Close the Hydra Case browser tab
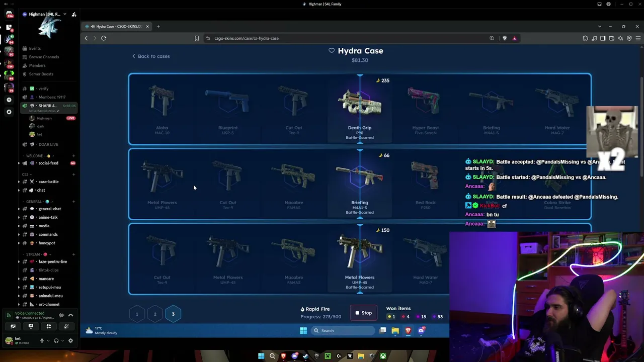644x362 pixels. tap(147, 26)
